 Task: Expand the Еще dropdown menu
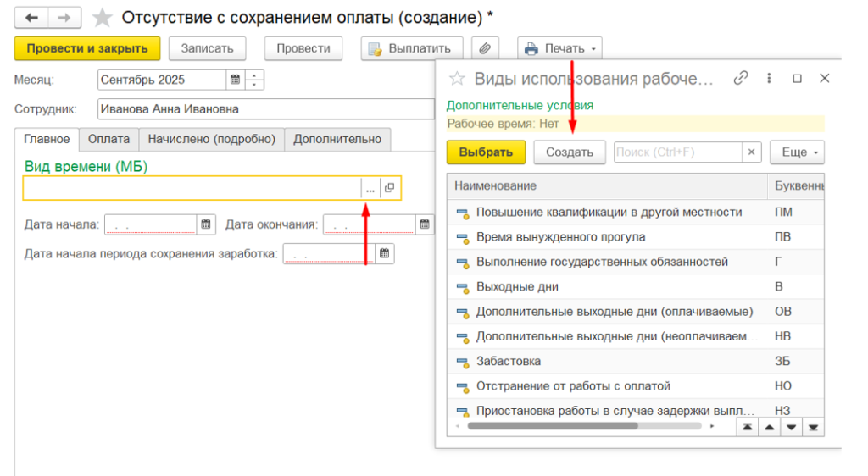[x=797, y=152]
